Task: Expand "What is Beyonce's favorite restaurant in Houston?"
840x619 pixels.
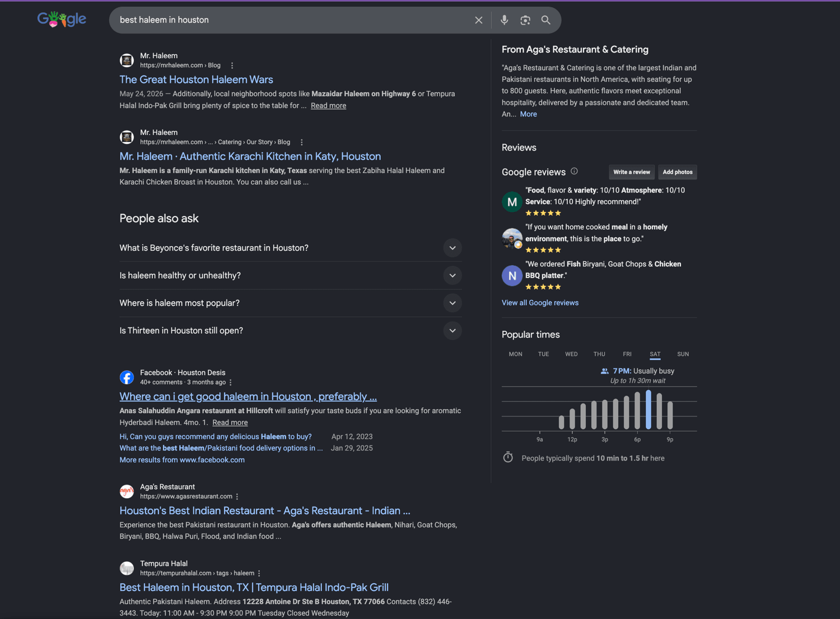Action: tap(290, 248)
